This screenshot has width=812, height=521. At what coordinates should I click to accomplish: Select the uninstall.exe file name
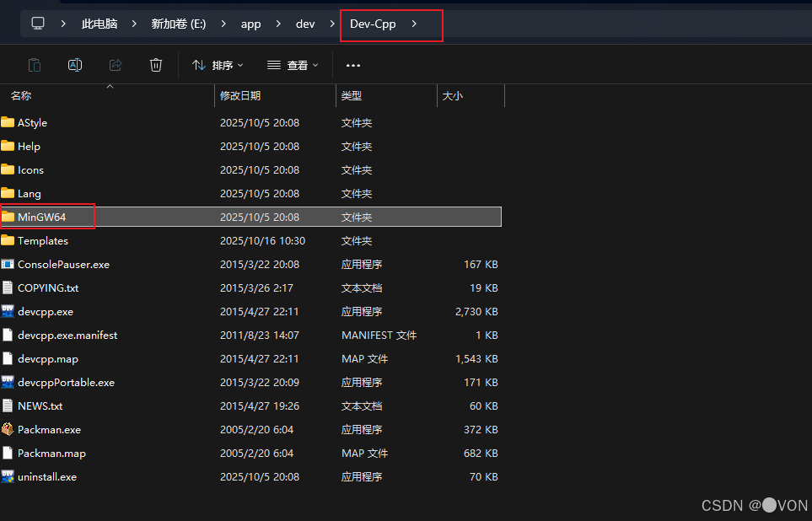[47, 477]
